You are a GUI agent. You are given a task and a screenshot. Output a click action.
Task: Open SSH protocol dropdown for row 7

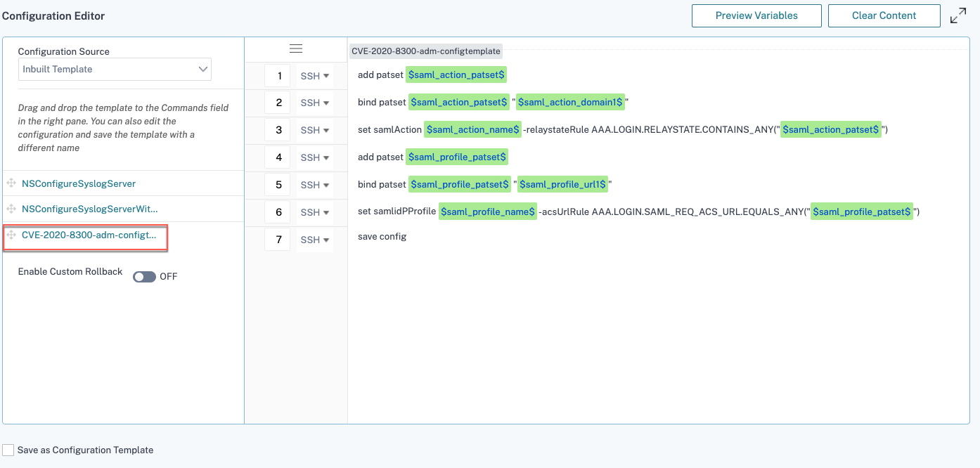tap(315, 240)
